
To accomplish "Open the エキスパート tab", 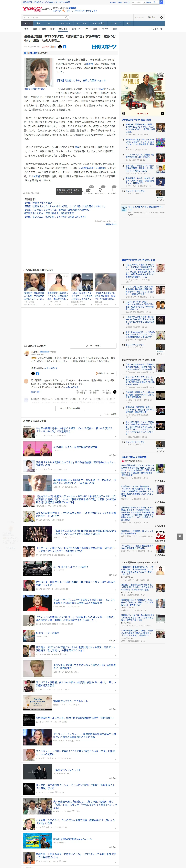I will (64, 24).
